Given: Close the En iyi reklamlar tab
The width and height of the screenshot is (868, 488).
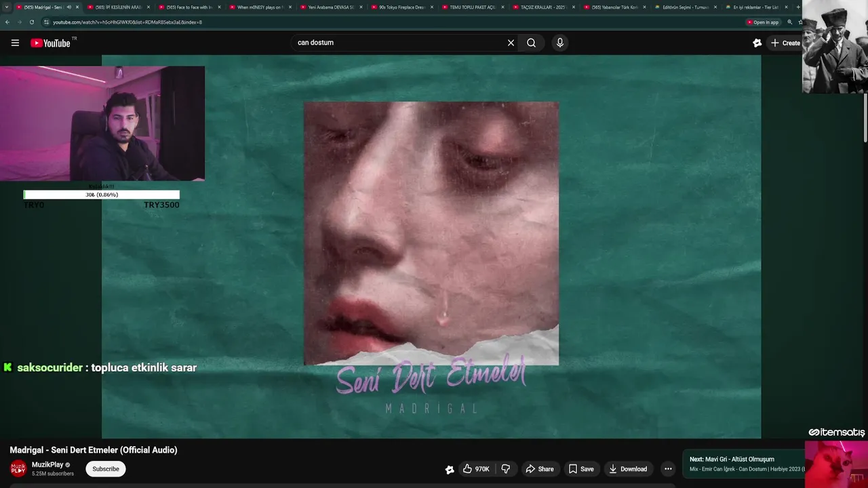Looking at the screenshot, I should coord(786,7).
